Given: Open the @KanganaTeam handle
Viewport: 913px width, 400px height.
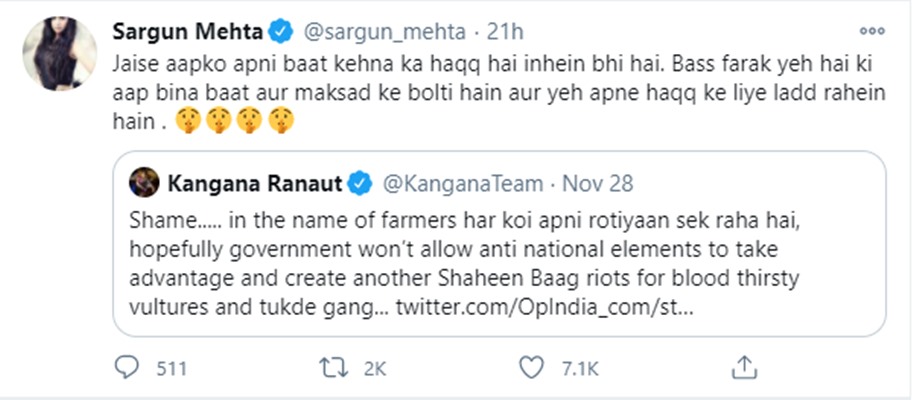Looking at the screenshot, I should (x=463, y=184).
